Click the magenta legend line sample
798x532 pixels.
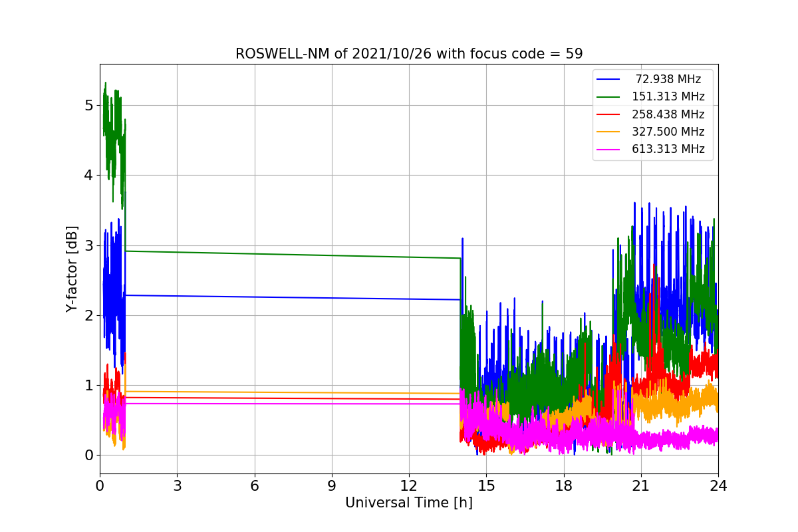coord(609,149)
